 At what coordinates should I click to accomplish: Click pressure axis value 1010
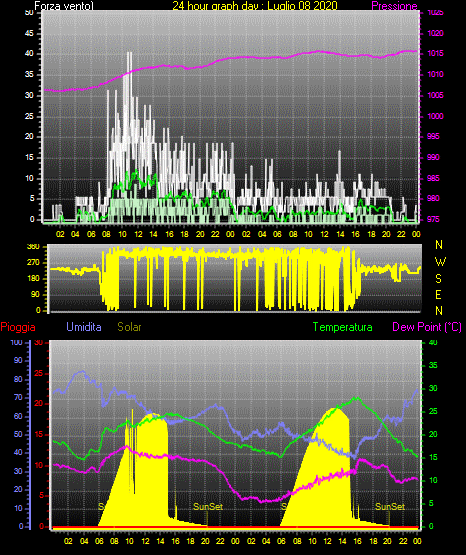pos(435,74)
